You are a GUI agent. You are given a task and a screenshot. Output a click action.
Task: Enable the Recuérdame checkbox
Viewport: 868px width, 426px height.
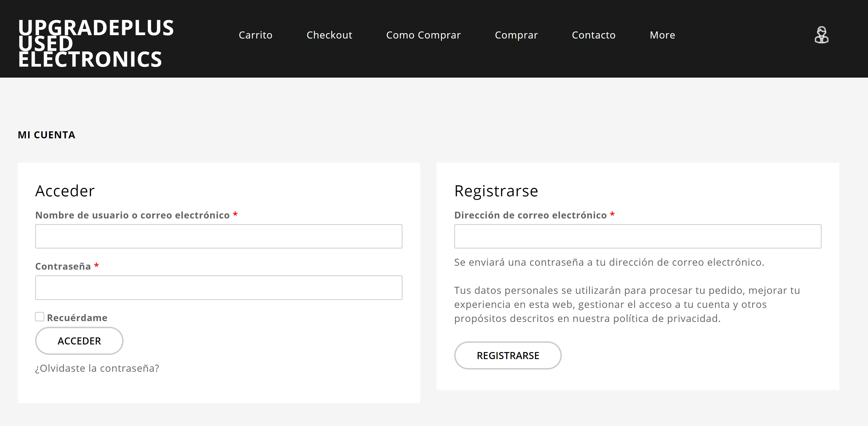pos(40,317)
